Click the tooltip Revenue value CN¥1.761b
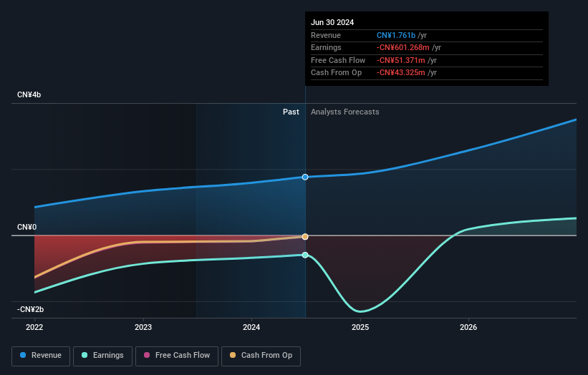 396,35
